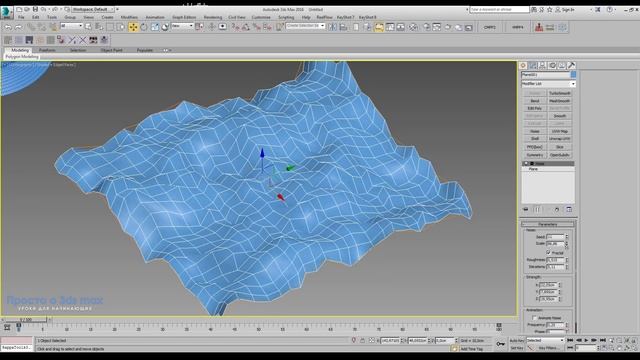640x360 pixels.
Task: Switch to the Freeform ribbon tab
Action: [47, 50]
